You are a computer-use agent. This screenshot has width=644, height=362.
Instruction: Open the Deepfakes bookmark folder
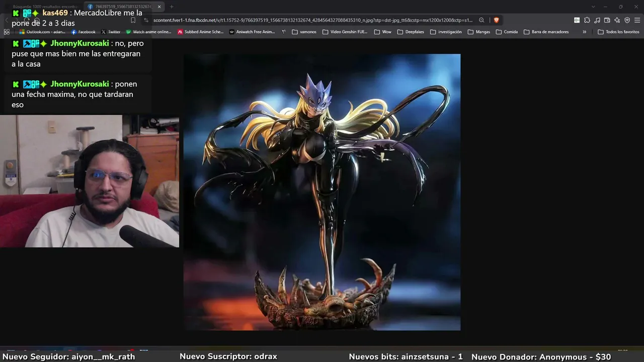tap(411, 32)
